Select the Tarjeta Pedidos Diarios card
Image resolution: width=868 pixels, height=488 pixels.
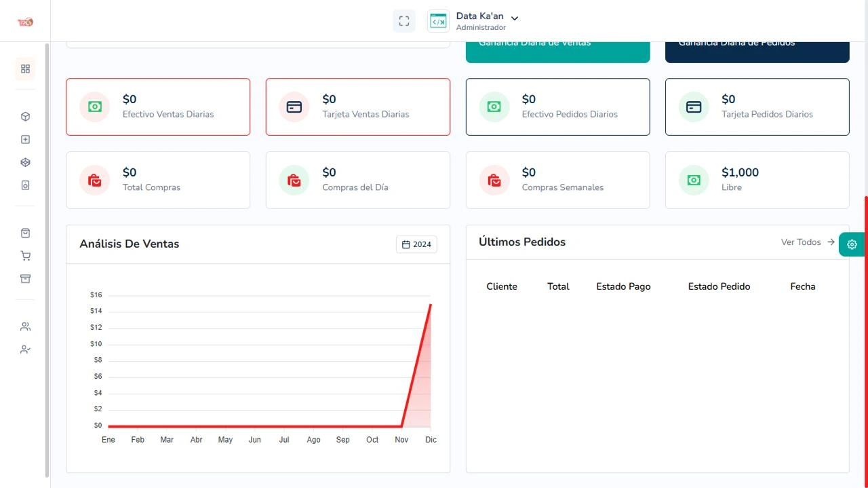(x=757, y=107)
